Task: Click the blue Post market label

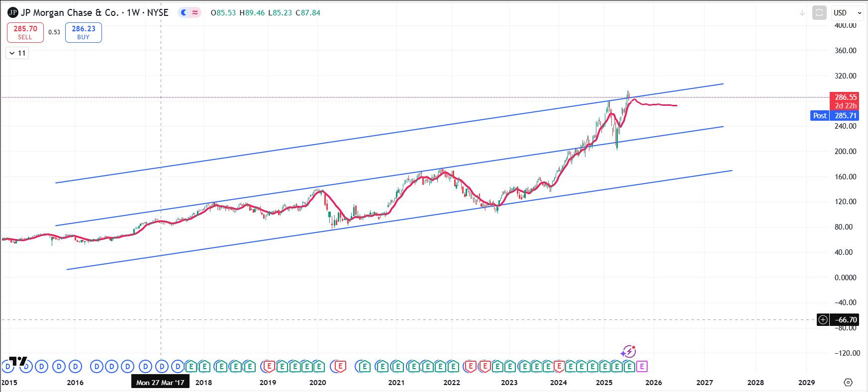Action: tap(820, 116)
